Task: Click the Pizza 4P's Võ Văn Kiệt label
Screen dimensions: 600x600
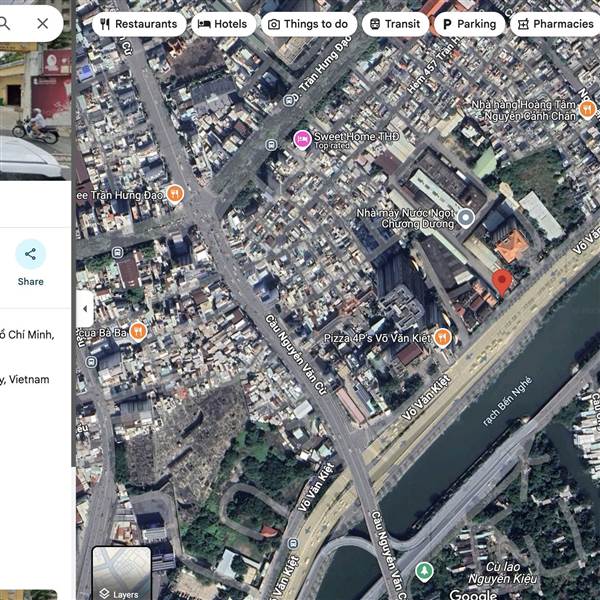Action: [377, 338]
